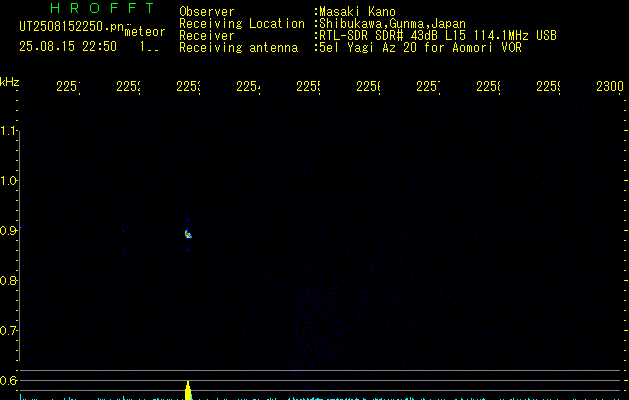This screenshot has height=400, width=629.
Task: Click the Receiving antenna label
Action: coord(238,48)
